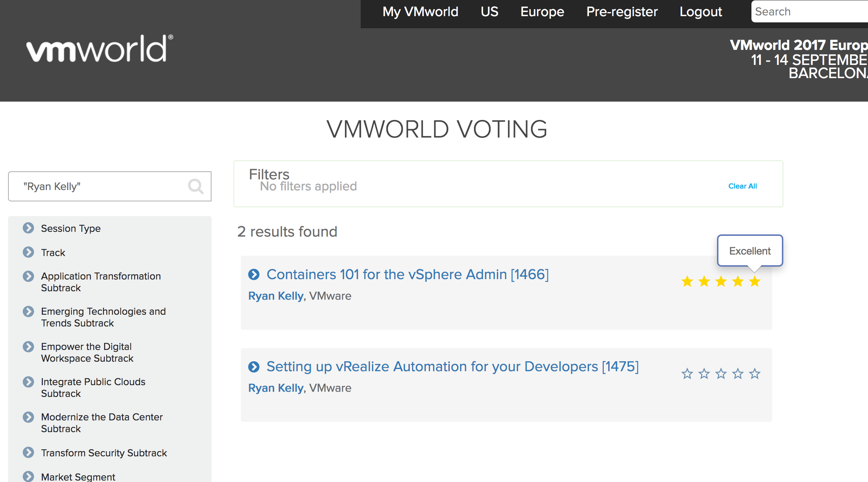Open Containers 101 for the vSphere Admin title
Viewport: 868px width, 482px height.
pyautogui.click(x=407, y=274)
